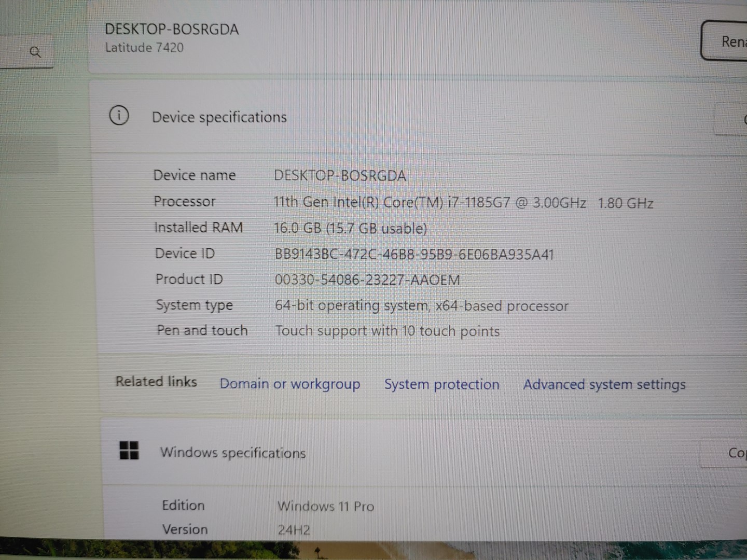The image size is (747, 560).
Task: Select the Installed RAM value
Action: click(x=351, y=228)
